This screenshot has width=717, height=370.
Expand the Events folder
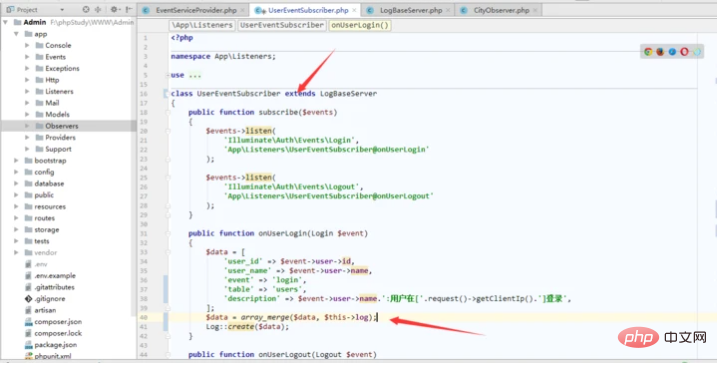click(27, 57)
